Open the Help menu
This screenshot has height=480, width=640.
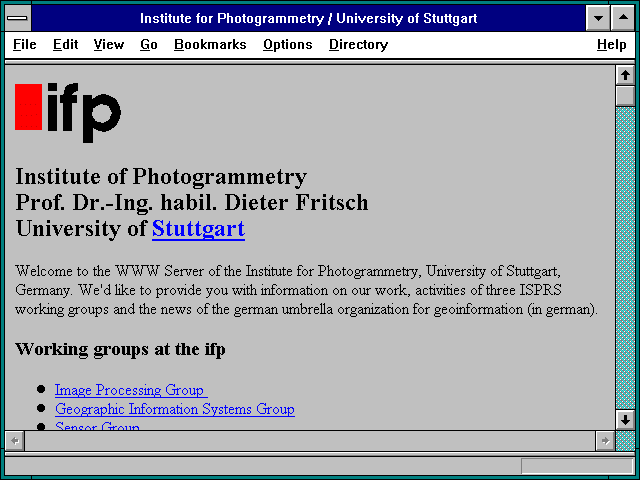coord(611,44)
